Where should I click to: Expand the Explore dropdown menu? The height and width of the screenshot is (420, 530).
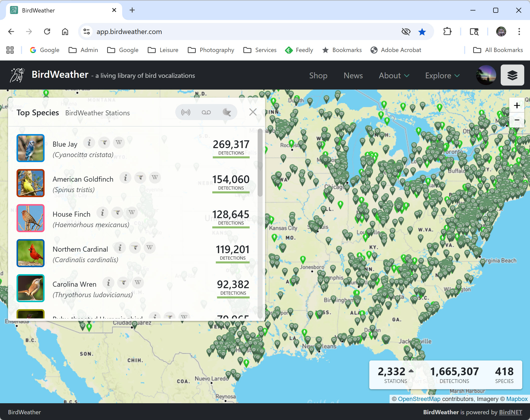(442, 76)
